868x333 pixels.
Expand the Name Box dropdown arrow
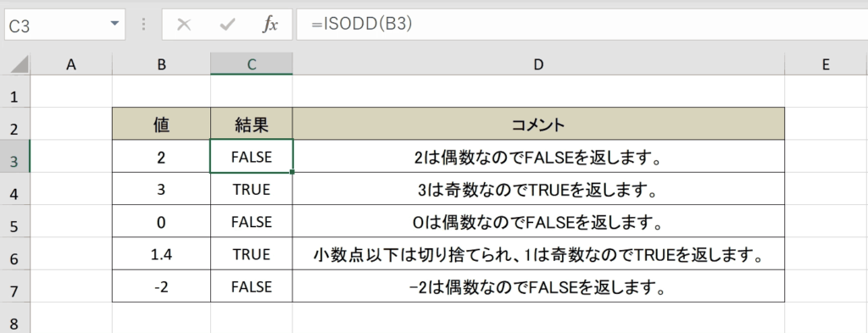point(114,24)
